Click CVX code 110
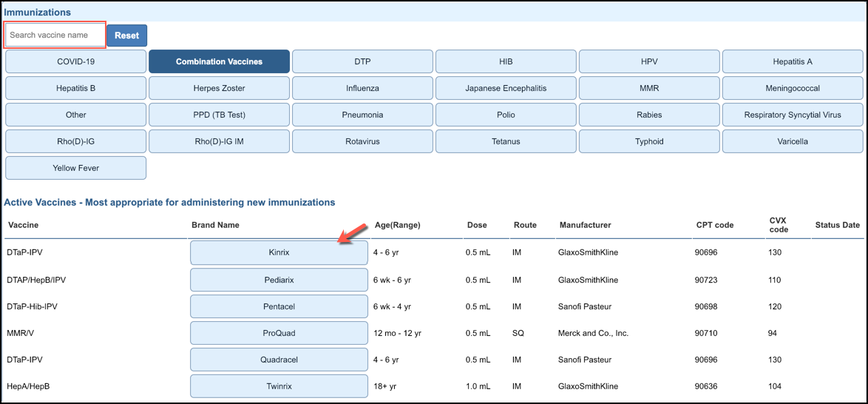 [775, 280]
